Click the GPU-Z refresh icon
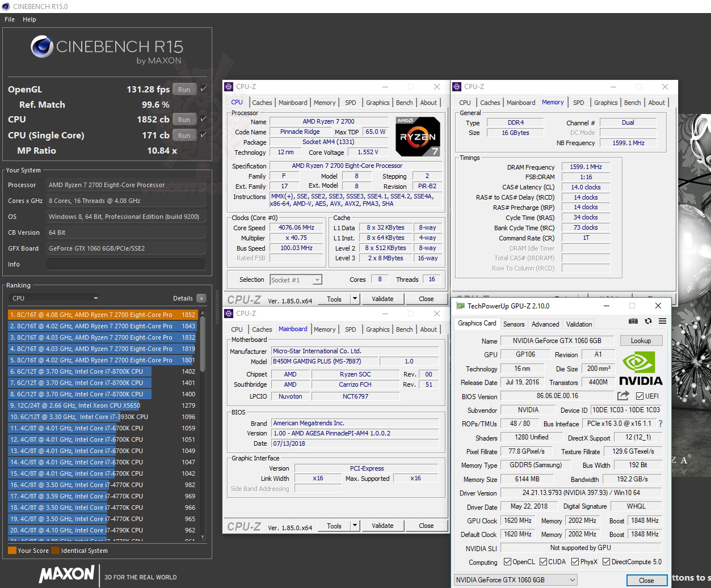Viewport: 711px width, 588px height. [x=648, y=321]
